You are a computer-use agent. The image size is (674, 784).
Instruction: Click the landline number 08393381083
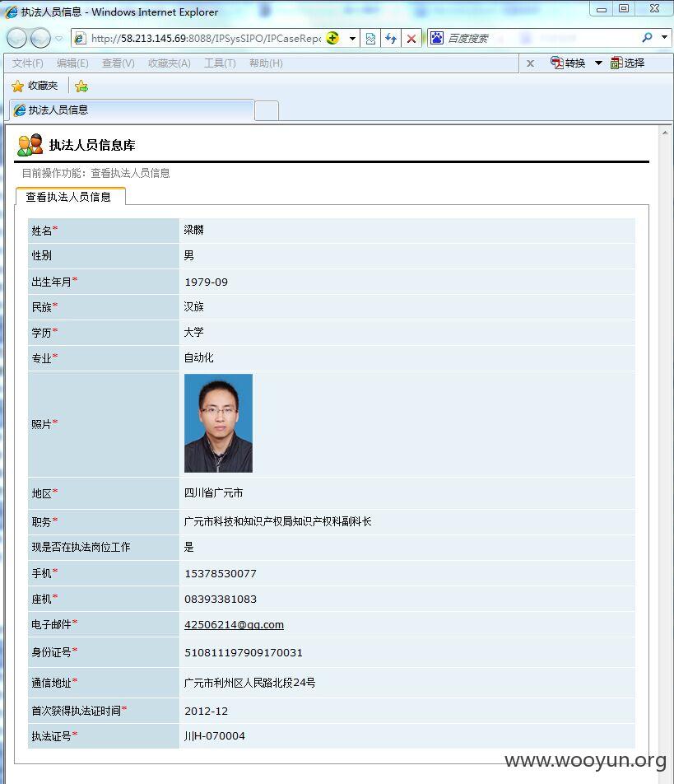(221, 599)
